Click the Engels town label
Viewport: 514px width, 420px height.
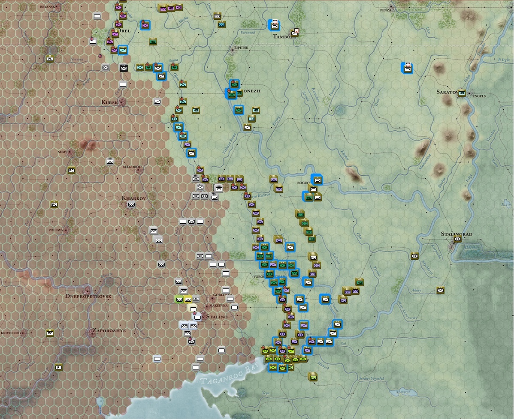pyautogui.click(x=478, y=96)
